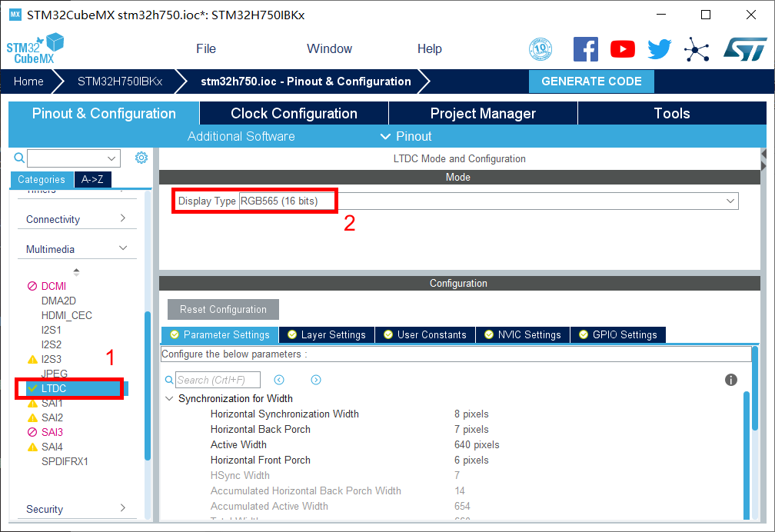Click the parameter info icon
The image size is (775, 532).
click(731, 380)
